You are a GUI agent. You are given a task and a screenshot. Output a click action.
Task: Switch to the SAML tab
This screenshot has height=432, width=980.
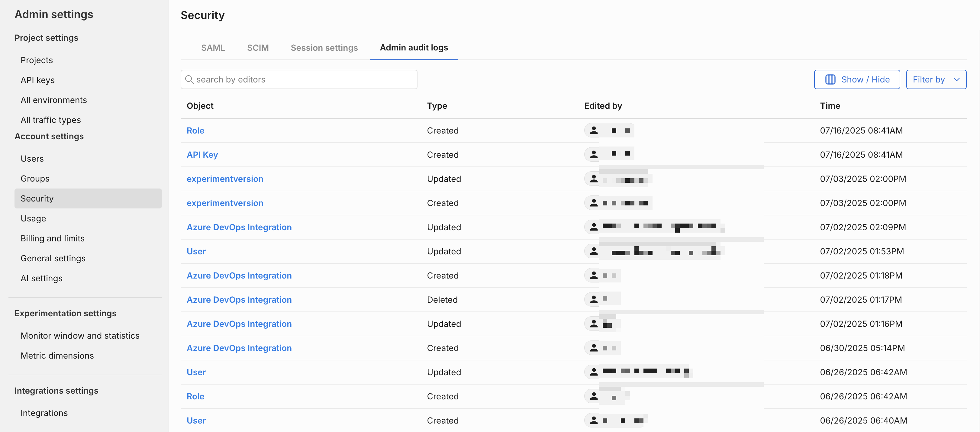click(213, 47)
